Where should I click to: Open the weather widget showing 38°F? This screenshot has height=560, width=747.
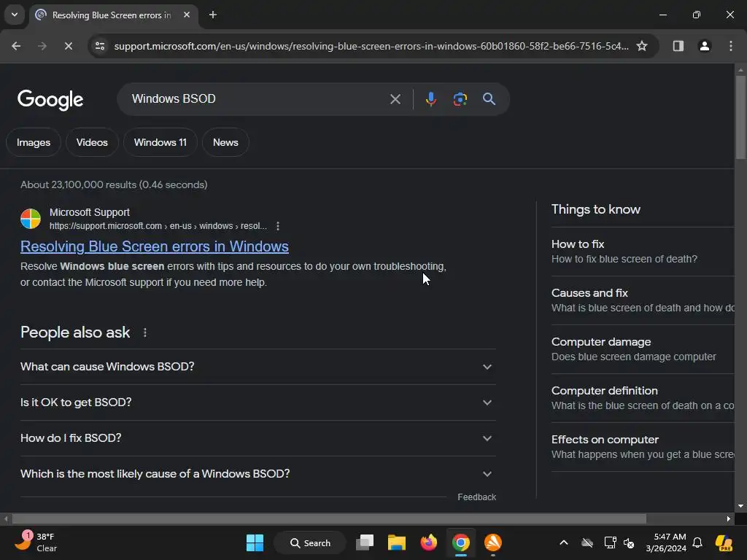click(x=36, y=542)
